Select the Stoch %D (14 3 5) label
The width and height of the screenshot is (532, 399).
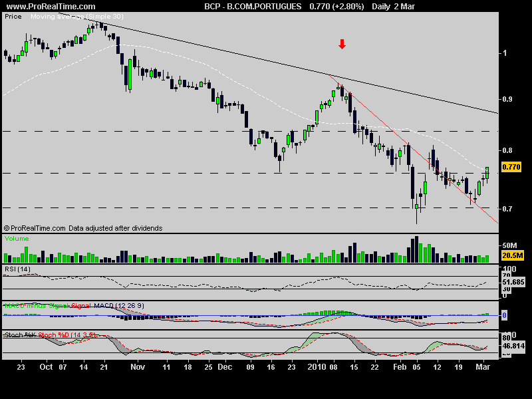66,335
